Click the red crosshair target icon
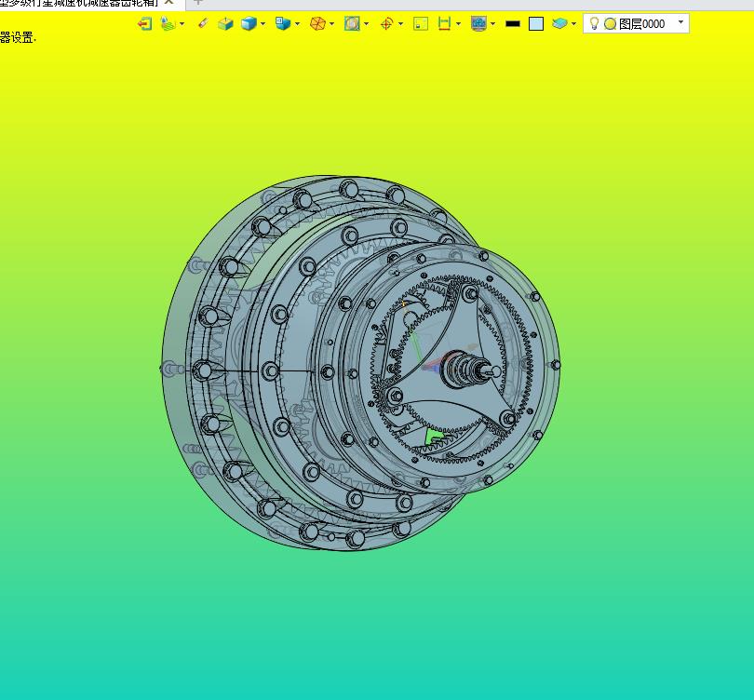 [x=386, y=23]
